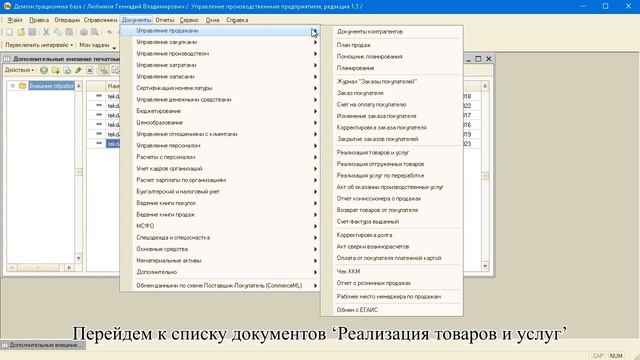The image size is (640, 360).
Task: Click Дополнительные внешние taskbar window button
Action: pos(43,345)
